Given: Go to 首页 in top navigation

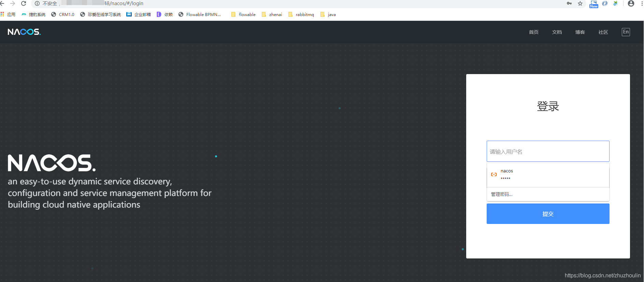Looking at the screenshot, I should pos(534,32).
